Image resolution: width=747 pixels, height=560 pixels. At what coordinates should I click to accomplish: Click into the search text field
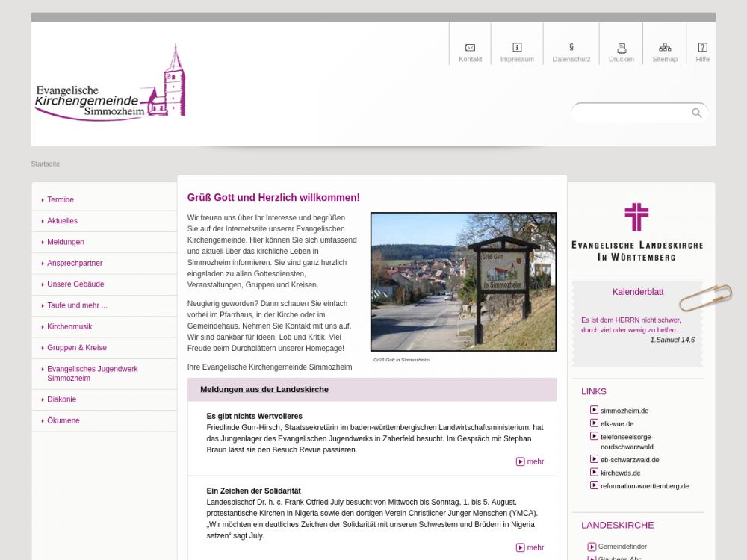pos(631,113)
